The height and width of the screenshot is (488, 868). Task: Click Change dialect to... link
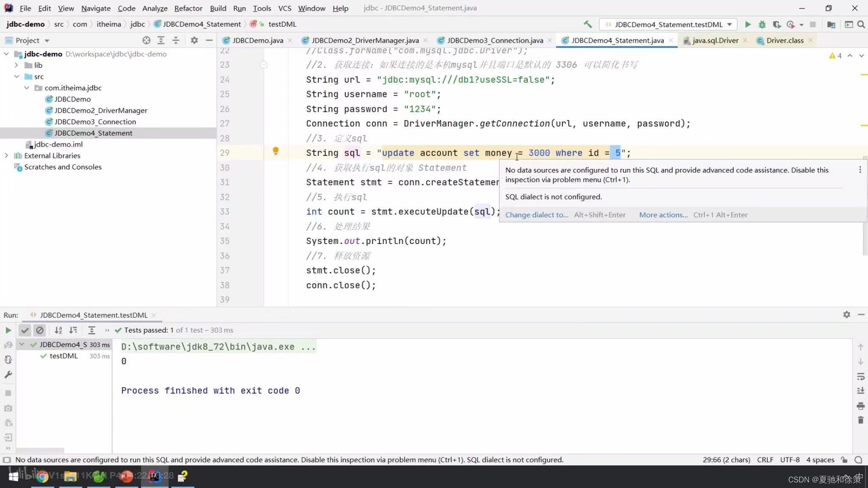tap(537, 215)
